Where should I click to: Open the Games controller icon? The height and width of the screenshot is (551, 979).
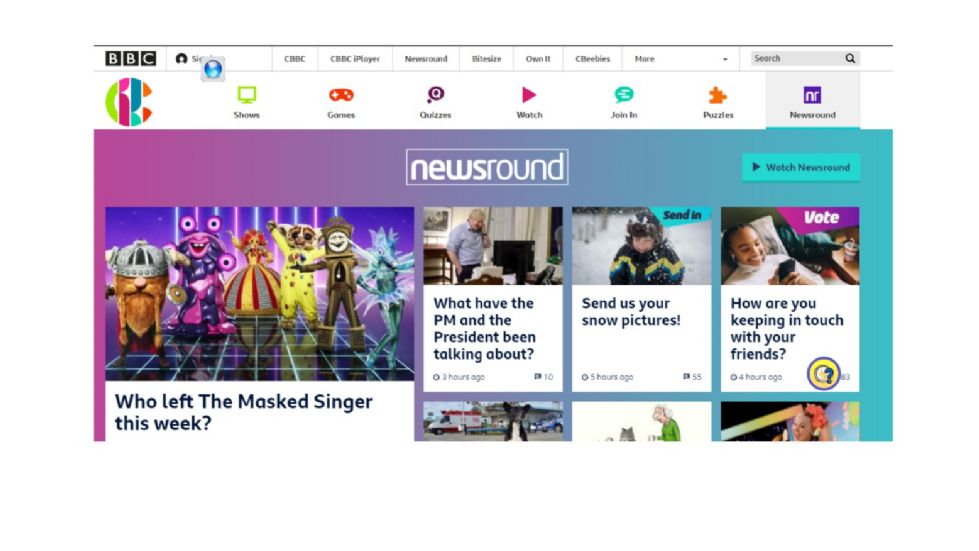tap(341, 95)
